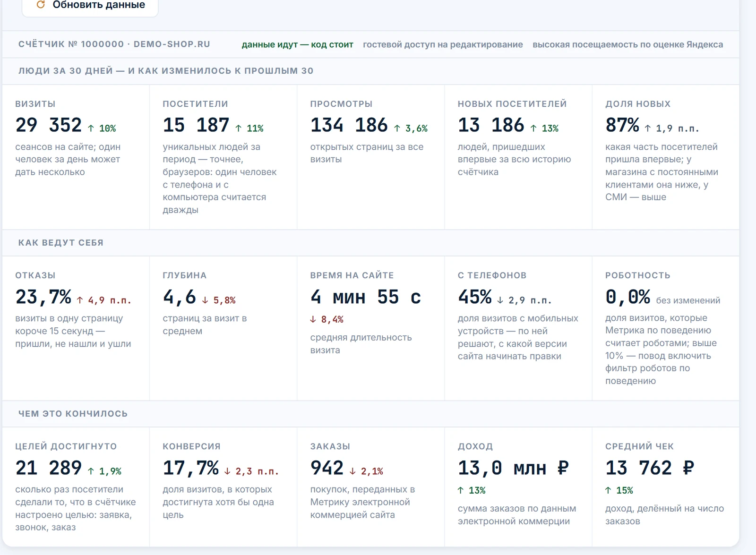The height and width of the screenshot is (555, 756).
Task: Click the Посетители value 15 187
Action: tap(196, 125)
